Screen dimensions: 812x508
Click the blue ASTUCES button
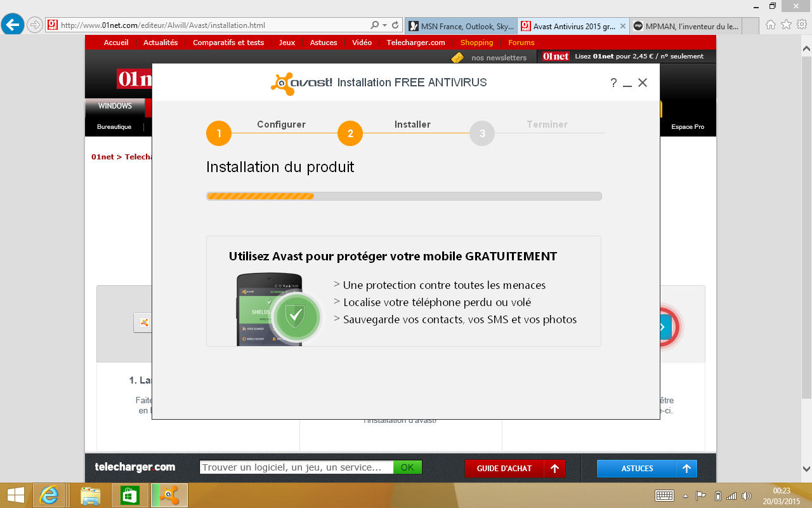(636, 469)
